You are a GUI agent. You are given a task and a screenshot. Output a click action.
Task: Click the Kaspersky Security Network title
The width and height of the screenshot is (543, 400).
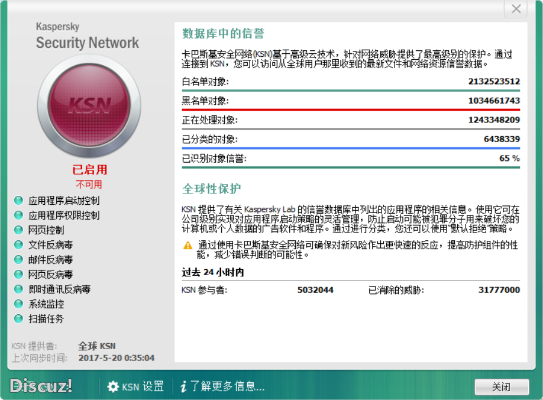pos(87,36)
